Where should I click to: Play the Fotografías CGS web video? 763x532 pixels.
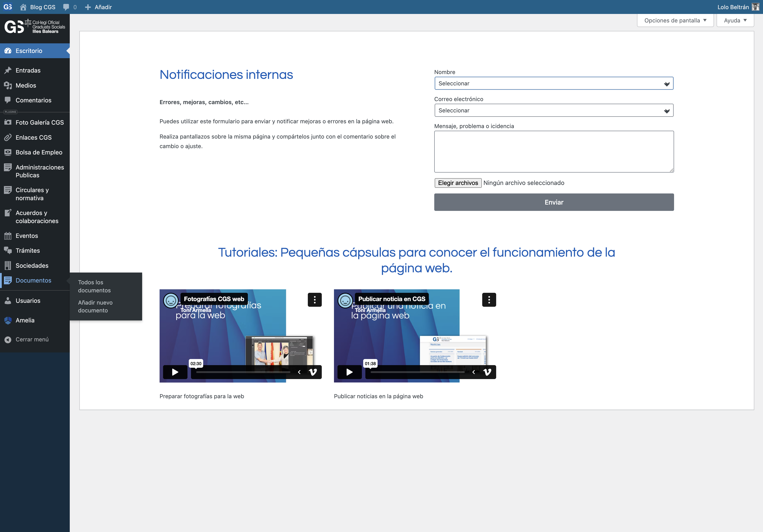pos(175,372)
